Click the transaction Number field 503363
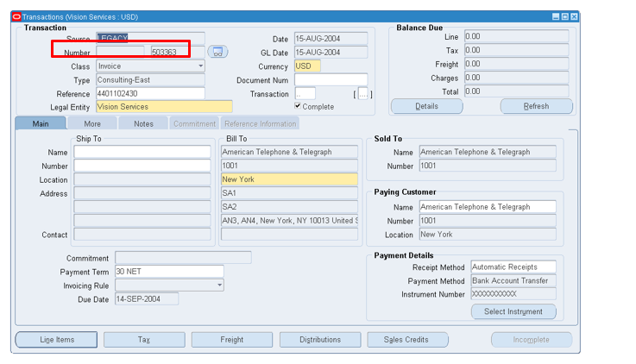The height and width of the screenshot is (364, 636). point(178,52)
